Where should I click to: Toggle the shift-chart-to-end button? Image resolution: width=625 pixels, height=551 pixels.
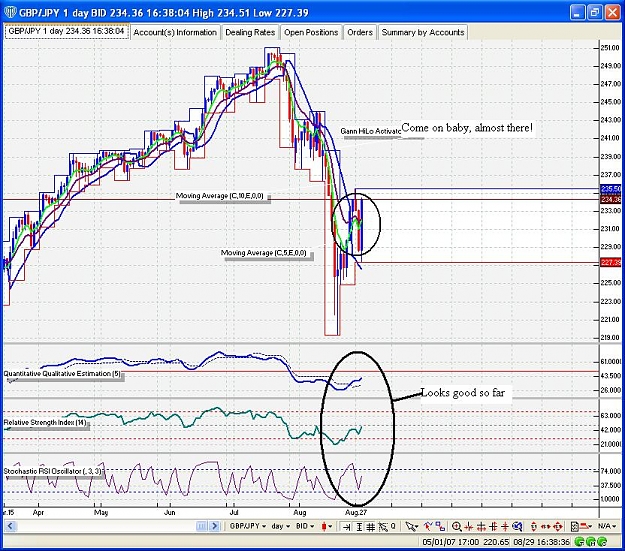pyautogui.click(x=346, y=527)
